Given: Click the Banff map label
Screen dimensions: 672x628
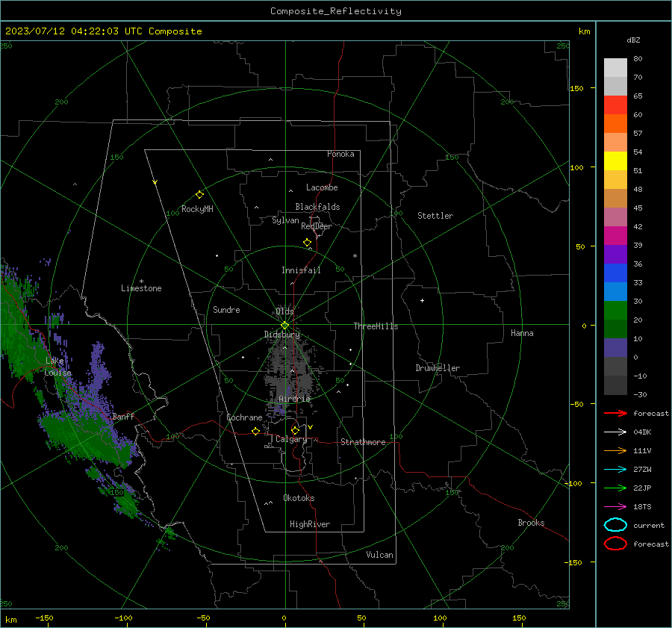Looking at the screenshot, I should [123, 416].
